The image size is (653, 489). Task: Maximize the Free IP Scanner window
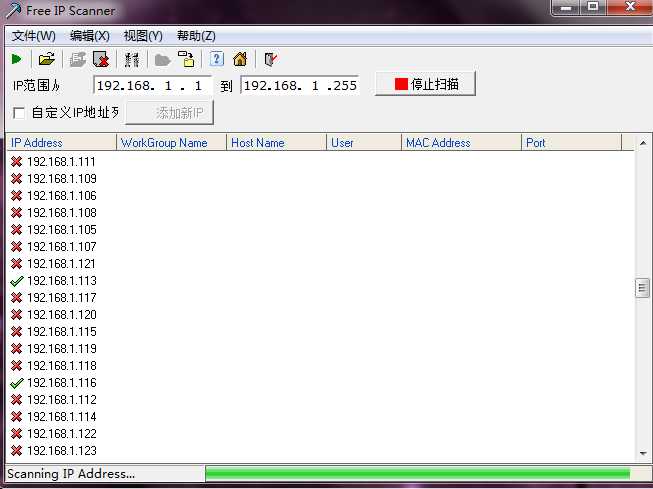coord(593,7)
